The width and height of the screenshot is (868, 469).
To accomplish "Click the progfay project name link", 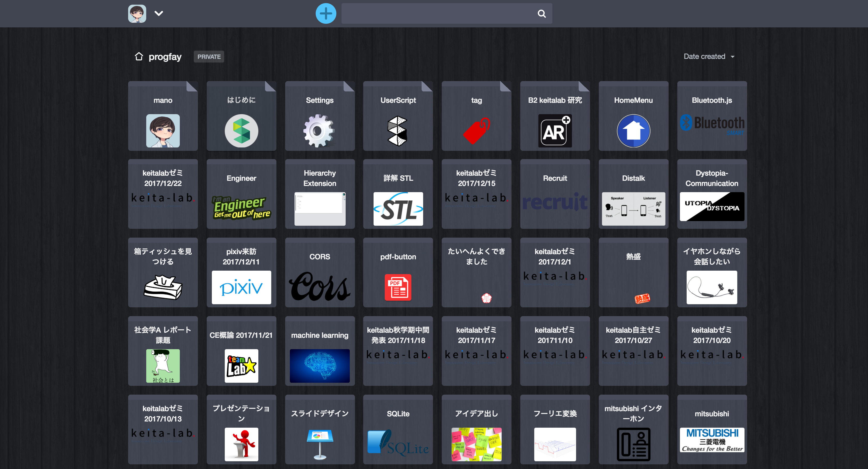I will (165, 57).
